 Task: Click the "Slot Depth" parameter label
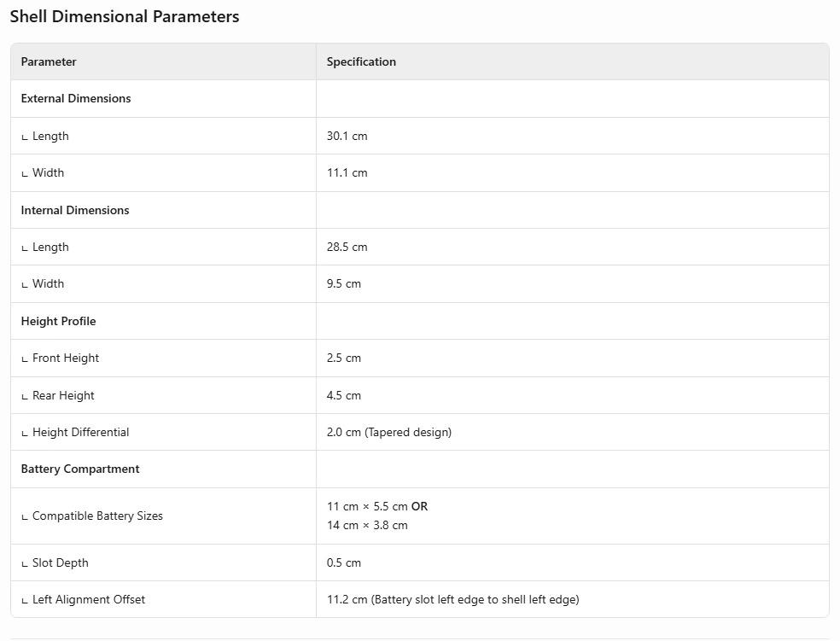pyautogui.click(x=60, y=562)
